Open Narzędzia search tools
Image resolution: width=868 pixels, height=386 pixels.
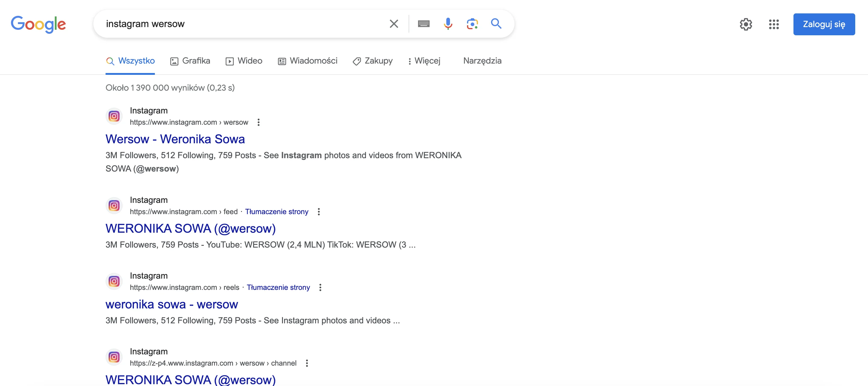(x=482, y=61)
